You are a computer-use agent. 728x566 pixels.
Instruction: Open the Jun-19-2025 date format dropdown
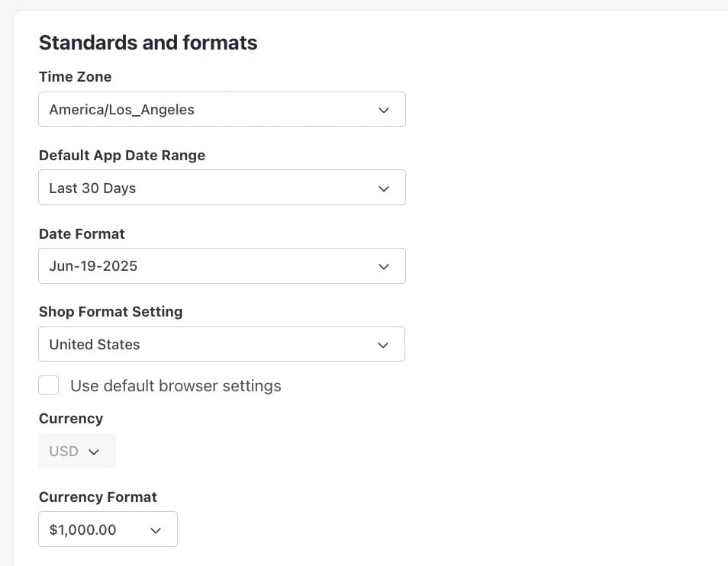tap(222, 265)
